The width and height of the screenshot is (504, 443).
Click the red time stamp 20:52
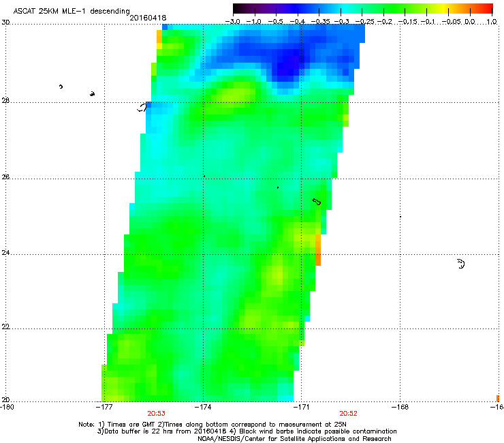point(348,414)
